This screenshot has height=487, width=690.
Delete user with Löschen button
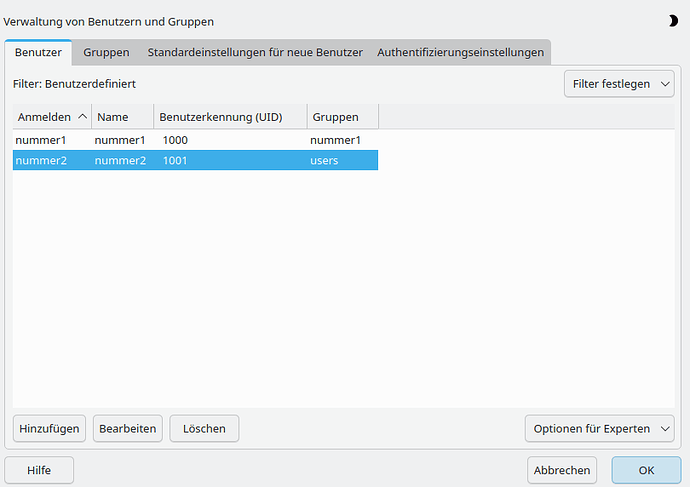pos(204,428)
